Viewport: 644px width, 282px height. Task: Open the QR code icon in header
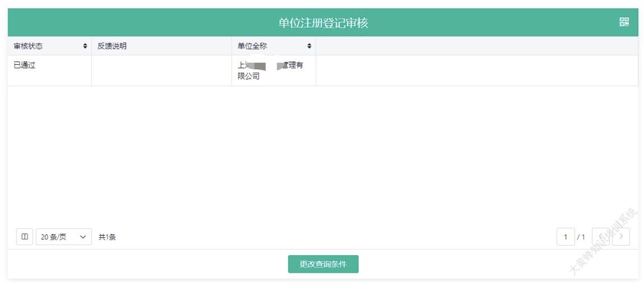pyautogui.click(x=624, y=22)
